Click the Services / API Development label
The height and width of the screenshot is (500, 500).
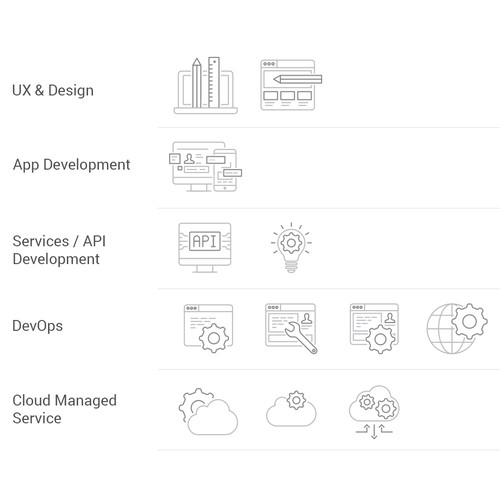(x=59, y=250)
